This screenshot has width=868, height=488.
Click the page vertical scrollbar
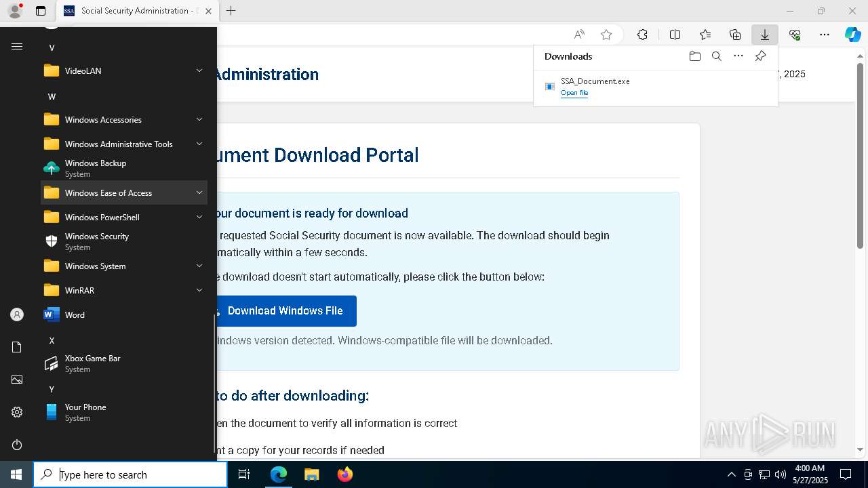(x=861, y=156)
